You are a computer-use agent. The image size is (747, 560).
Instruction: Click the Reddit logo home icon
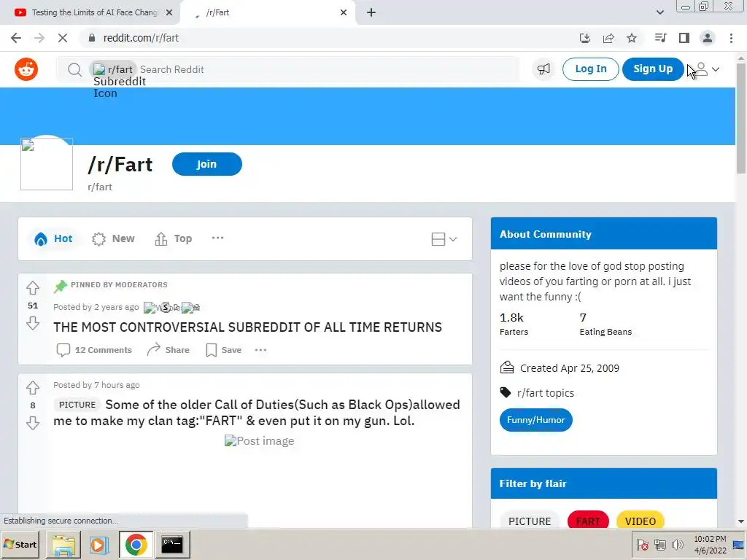pos(26,69)
